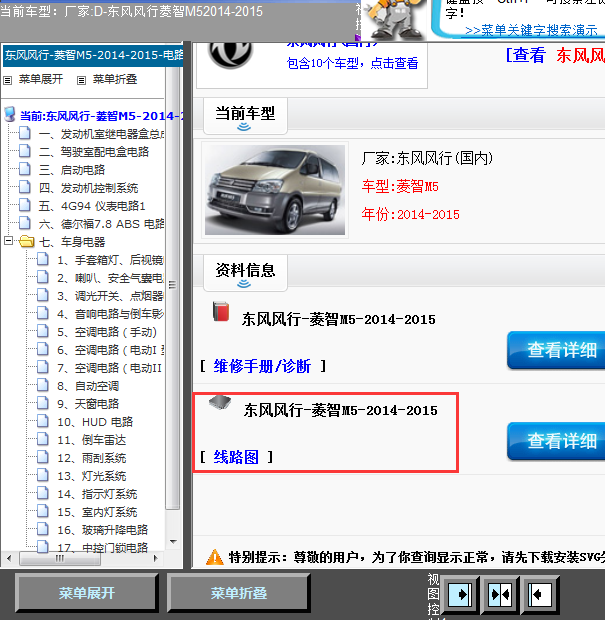
Task: Click the chevron under 当前车型 heading
Action: point(244,127)
